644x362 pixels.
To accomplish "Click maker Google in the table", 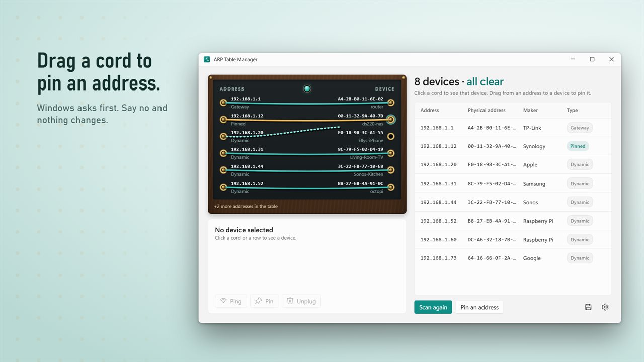I will coord(532,258).
